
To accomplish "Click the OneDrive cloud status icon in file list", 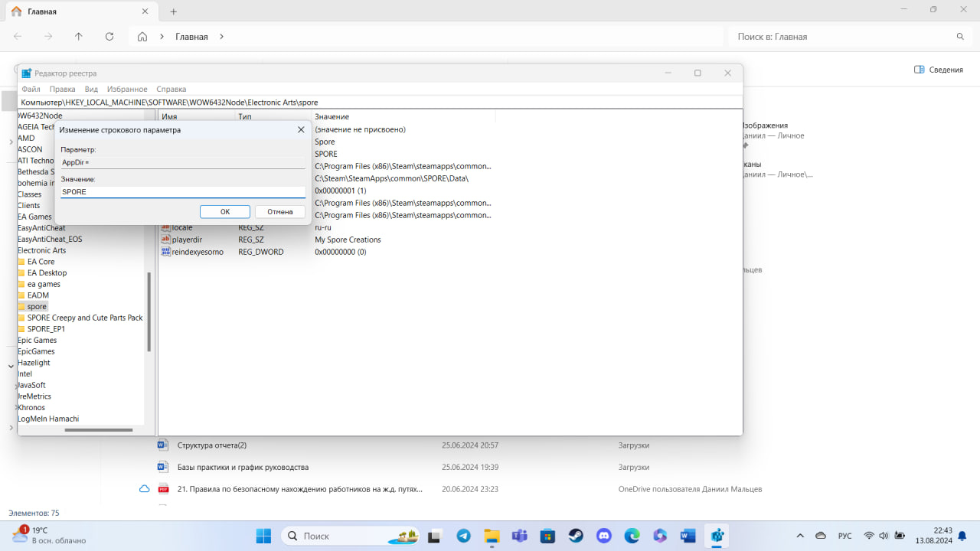I will coord(144,489).
